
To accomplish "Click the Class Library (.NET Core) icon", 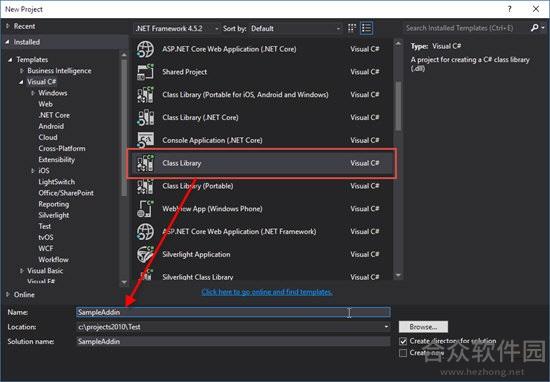I will pyautogui.click(x=145, y=118).
